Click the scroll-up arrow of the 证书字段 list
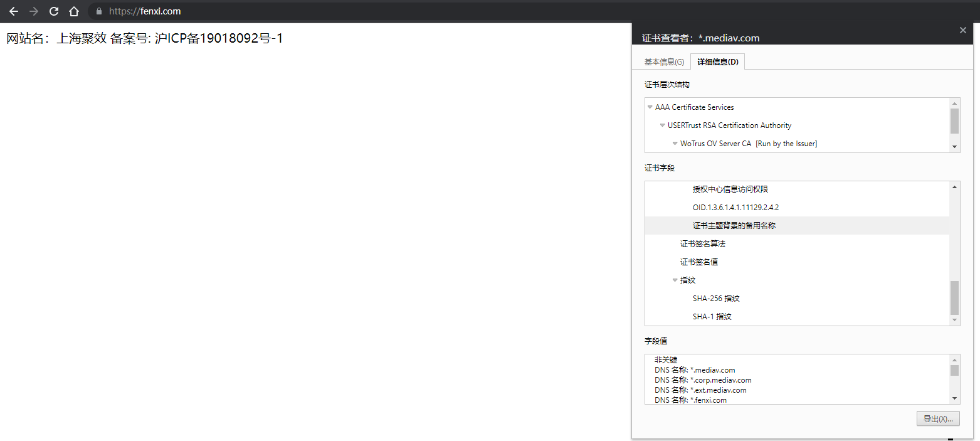The image size is (980, 441). point(955,186)
